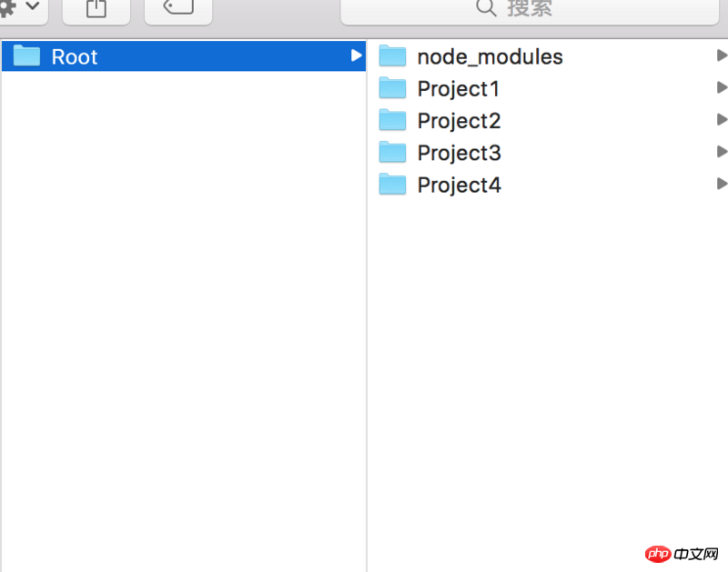Select the Root folder icon
728x572 pixels.
pos(27,56)
